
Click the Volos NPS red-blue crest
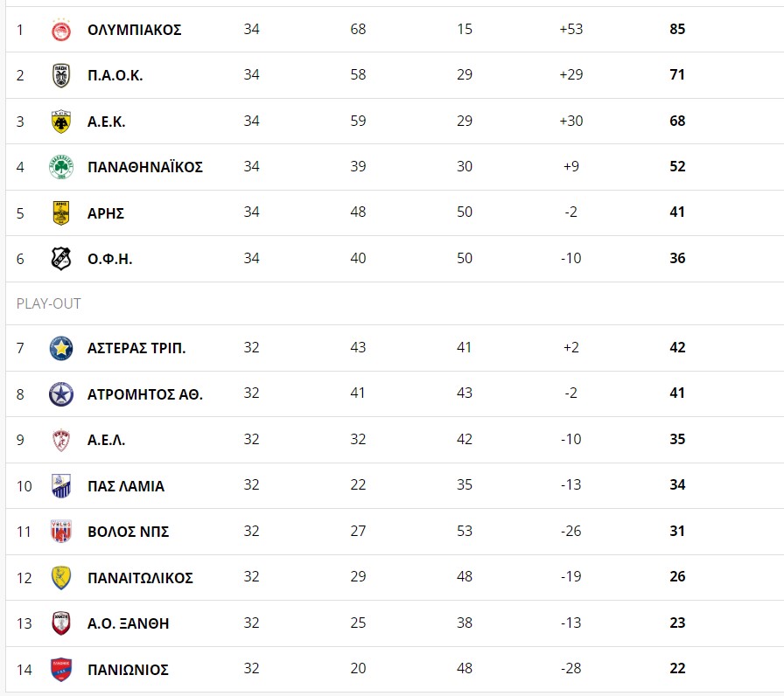[x=61, y=531]
